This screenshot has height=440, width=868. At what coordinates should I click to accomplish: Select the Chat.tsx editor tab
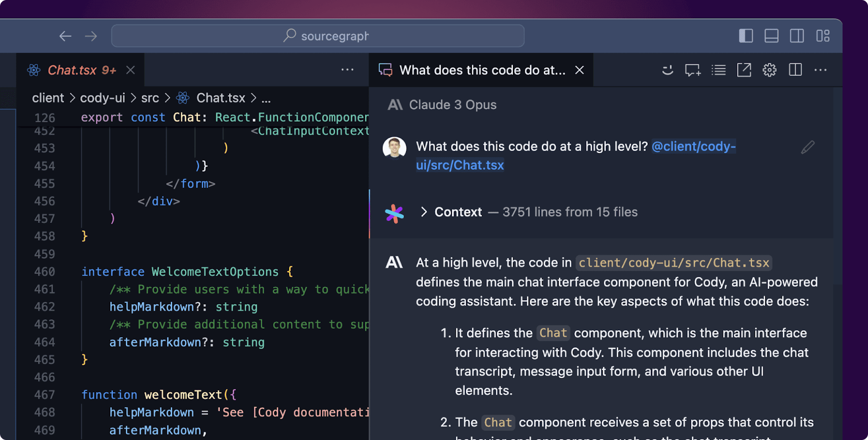80,70
